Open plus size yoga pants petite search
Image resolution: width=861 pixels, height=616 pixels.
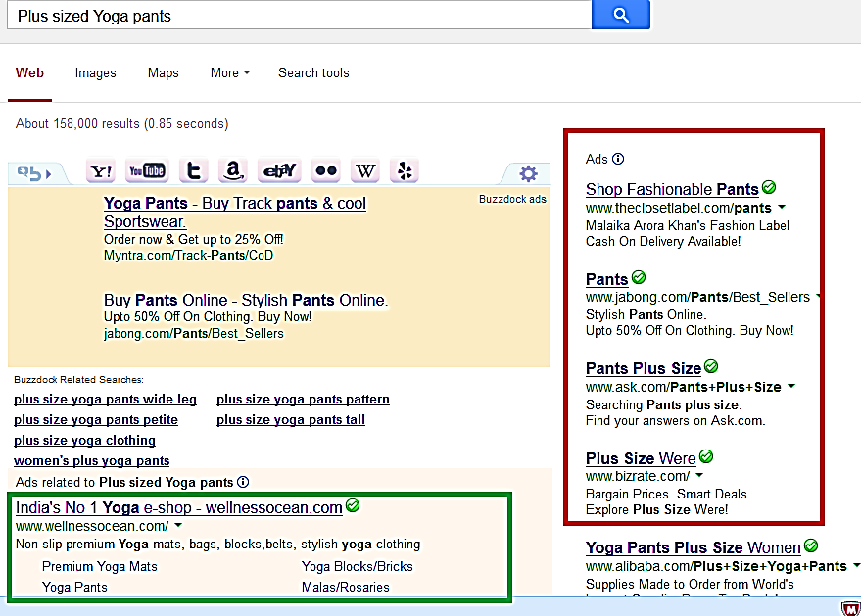coord(96,419)
